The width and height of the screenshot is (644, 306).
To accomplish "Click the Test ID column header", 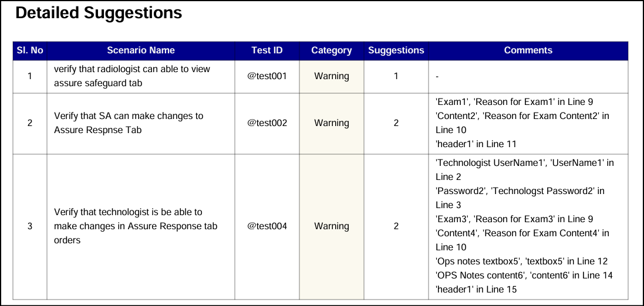I will [267, 50].
